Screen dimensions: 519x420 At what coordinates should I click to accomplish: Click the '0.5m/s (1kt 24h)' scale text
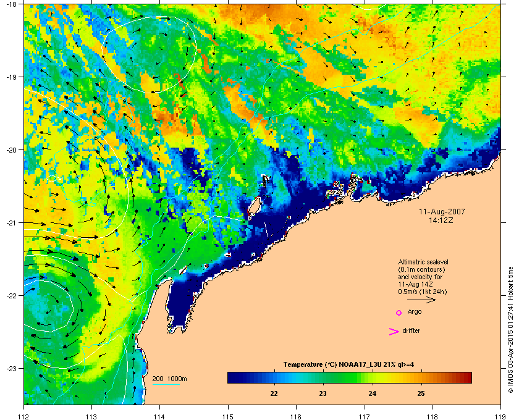pos(423,292)
